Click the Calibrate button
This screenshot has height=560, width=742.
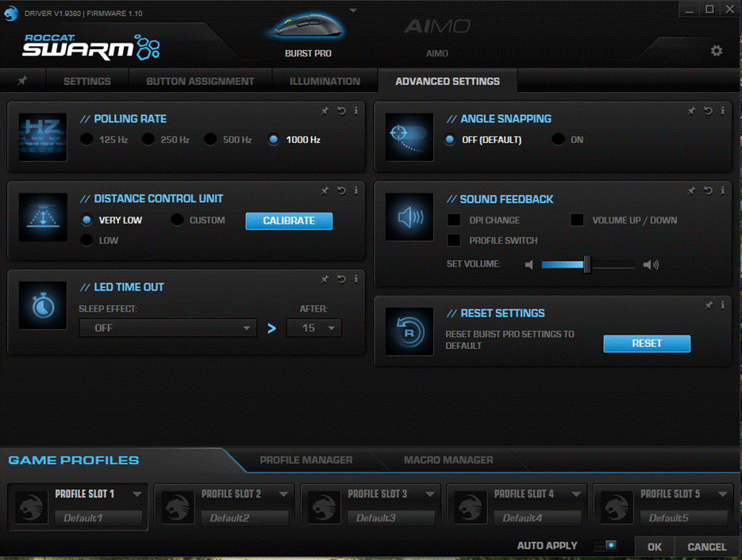[289, 221]
